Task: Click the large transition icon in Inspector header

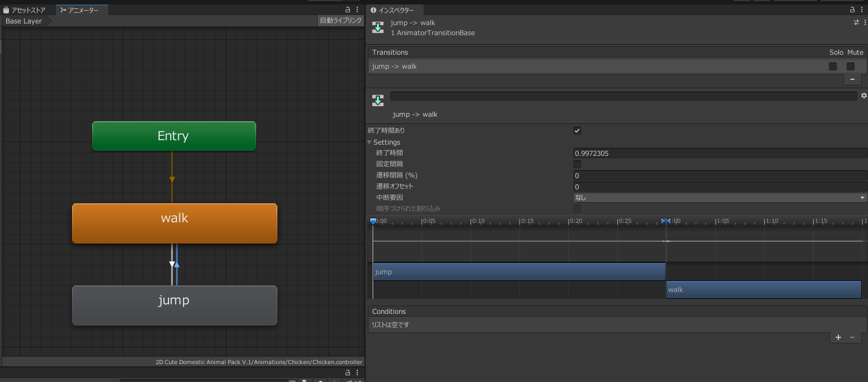Action: (378, 27)
